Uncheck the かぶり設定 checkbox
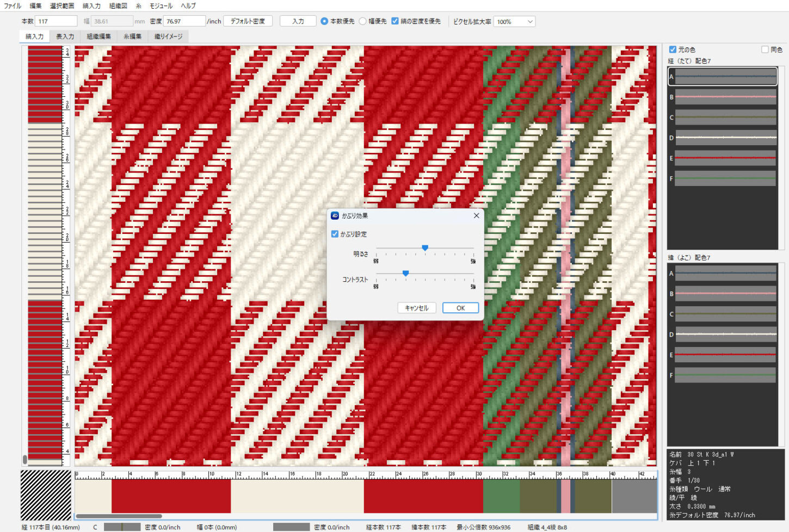This screenshot has height=532, width=789. pos(335,234)
